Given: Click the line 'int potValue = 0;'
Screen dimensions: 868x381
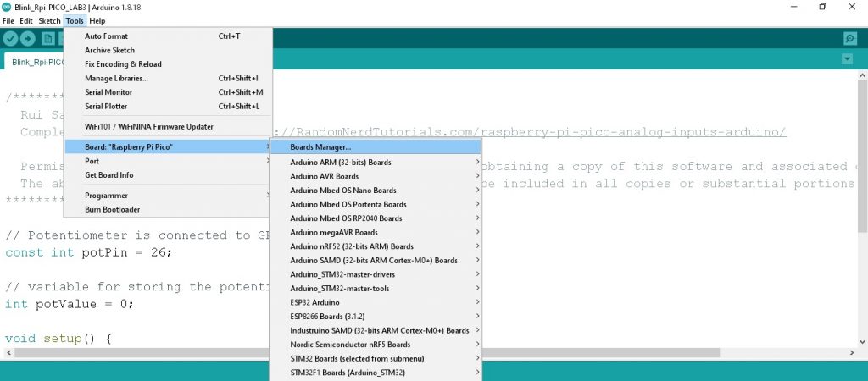Looking at the screenshot, I should pos(70,304).
